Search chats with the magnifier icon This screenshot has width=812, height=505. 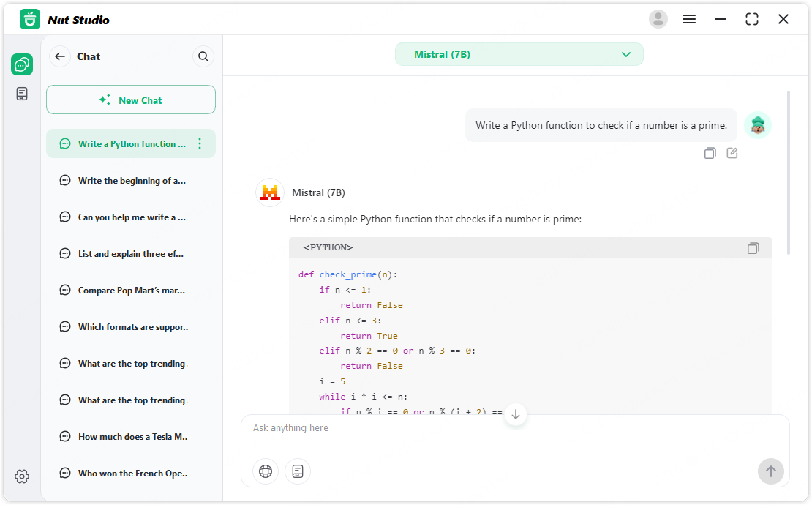[203, 56]
